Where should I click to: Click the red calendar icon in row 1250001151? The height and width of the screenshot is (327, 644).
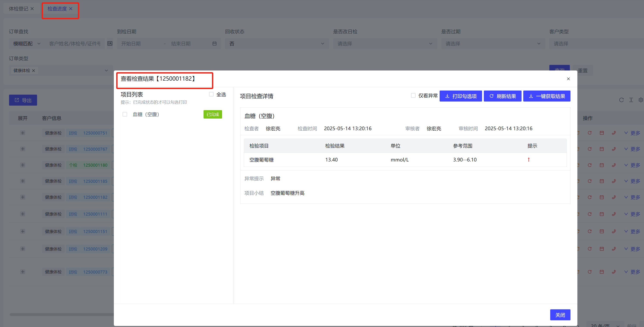(602, 232)
